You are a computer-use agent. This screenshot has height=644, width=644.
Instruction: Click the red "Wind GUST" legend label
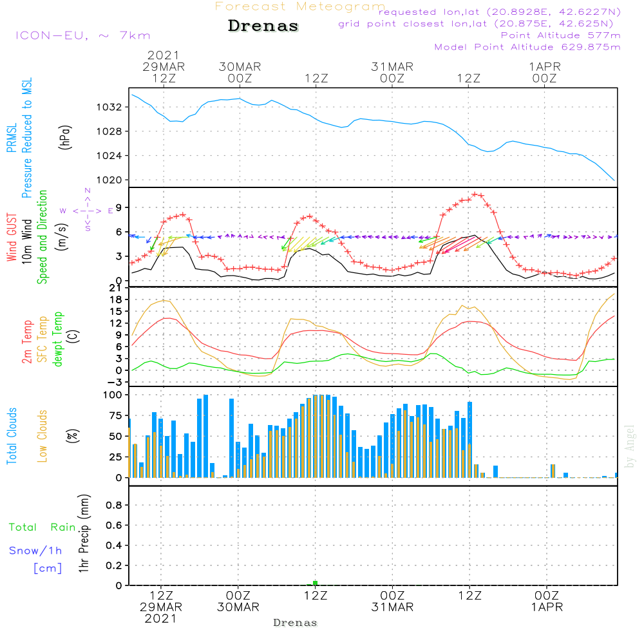click(x=12, y=237)
